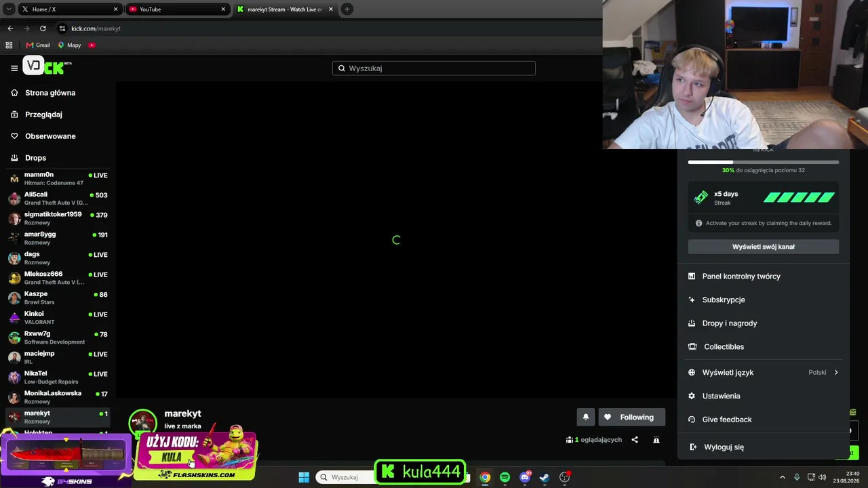This screenshot has width=868, height=488.
Task: Open Ali5cali's channel in sidebar
Action: point(58,199)
